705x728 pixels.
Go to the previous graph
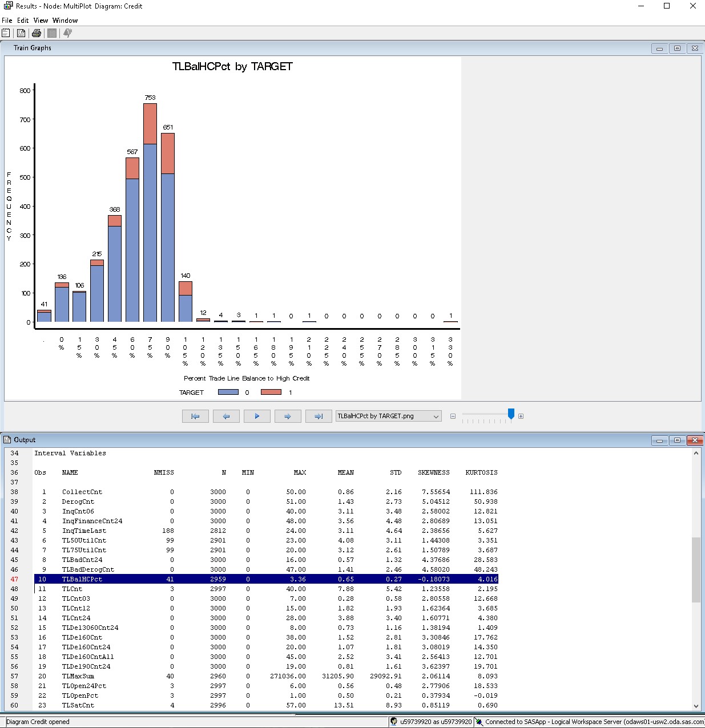click(x=226, y=416)
